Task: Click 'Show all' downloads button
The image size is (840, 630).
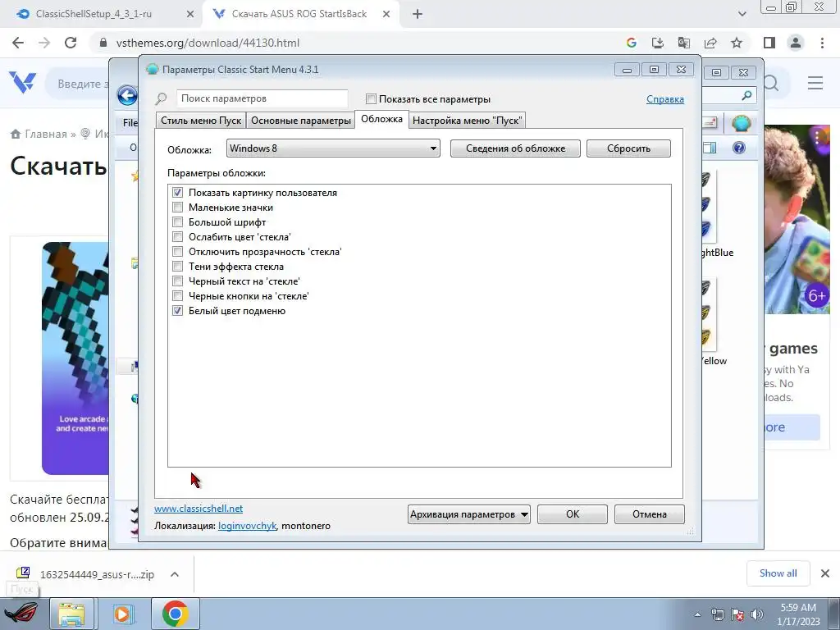Action: (778, 573)
